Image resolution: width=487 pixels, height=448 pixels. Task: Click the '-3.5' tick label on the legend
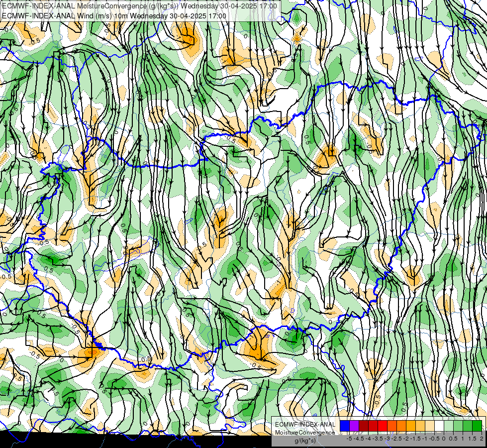pyautogui.click(x=378, y=439)
